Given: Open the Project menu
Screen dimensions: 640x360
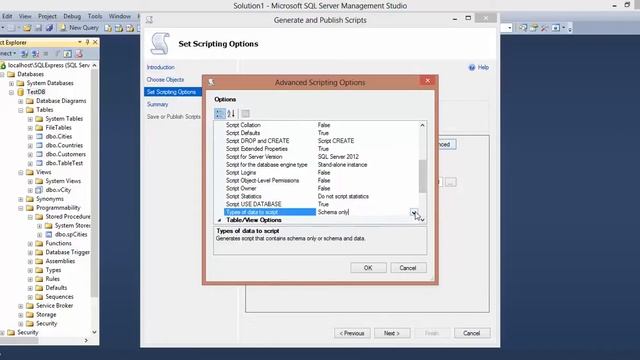Looking at the screenshot, I should click(x=47, y=16).
